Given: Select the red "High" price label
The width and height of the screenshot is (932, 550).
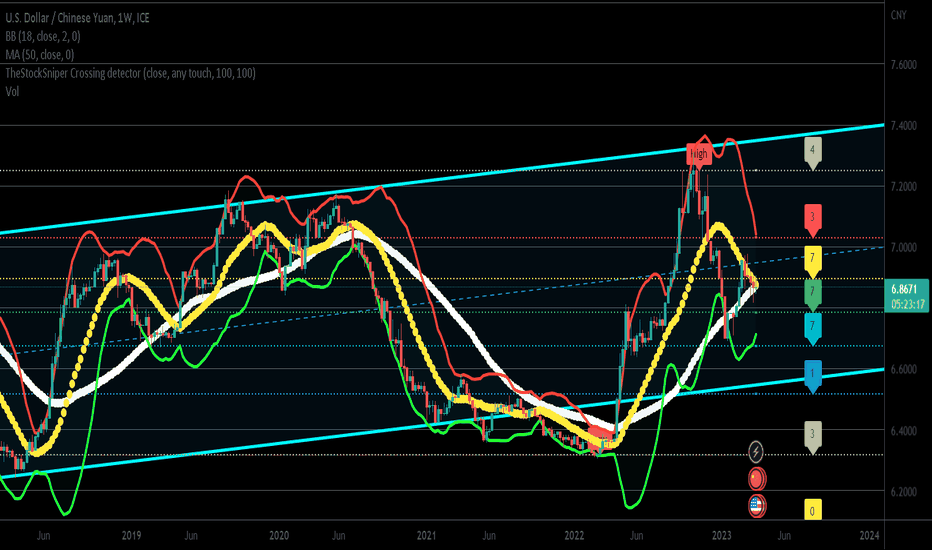Looking at the screenshot, I should pyautogui.click(x=698, y=155).
